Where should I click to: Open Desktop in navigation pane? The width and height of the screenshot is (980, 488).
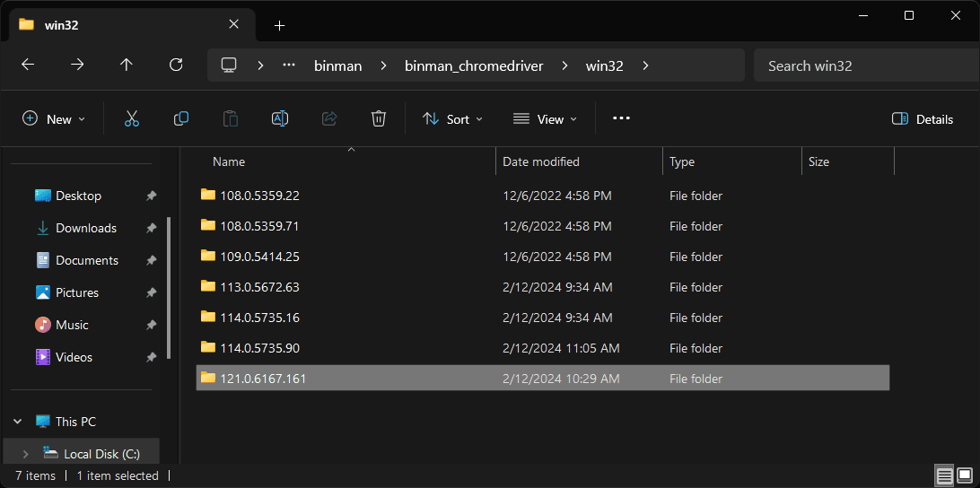[x=78, y=196]
